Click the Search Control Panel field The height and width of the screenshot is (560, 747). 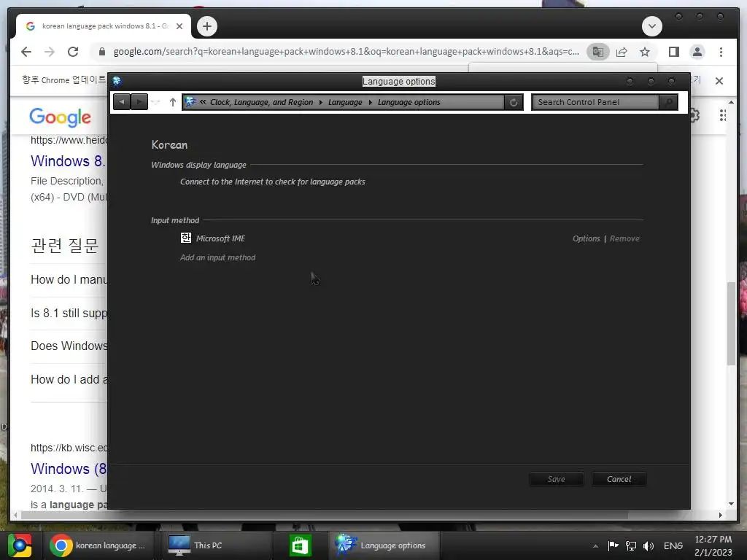596,102
